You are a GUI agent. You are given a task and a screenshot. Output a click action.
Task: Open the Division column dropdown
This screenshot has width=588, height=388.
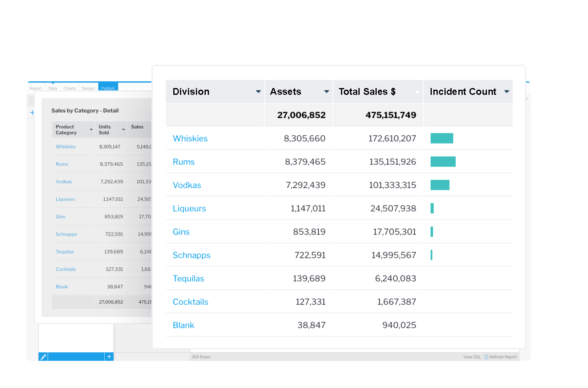tap(258, 91)
